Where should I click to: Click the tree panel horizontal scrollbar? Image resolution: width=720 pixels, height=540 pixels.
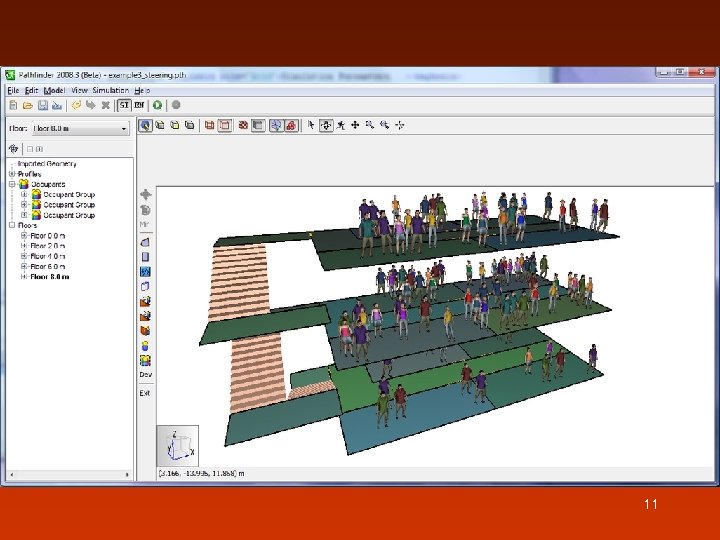tap(70, 475)
